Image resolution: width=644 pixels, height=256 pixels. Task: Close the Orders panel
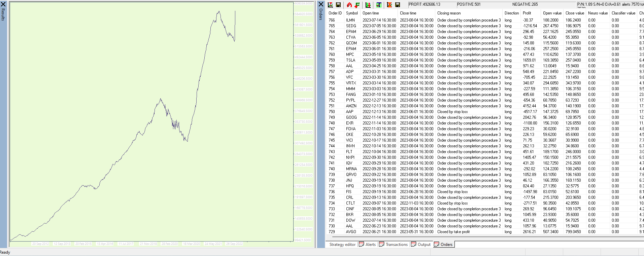coord(321,4)
